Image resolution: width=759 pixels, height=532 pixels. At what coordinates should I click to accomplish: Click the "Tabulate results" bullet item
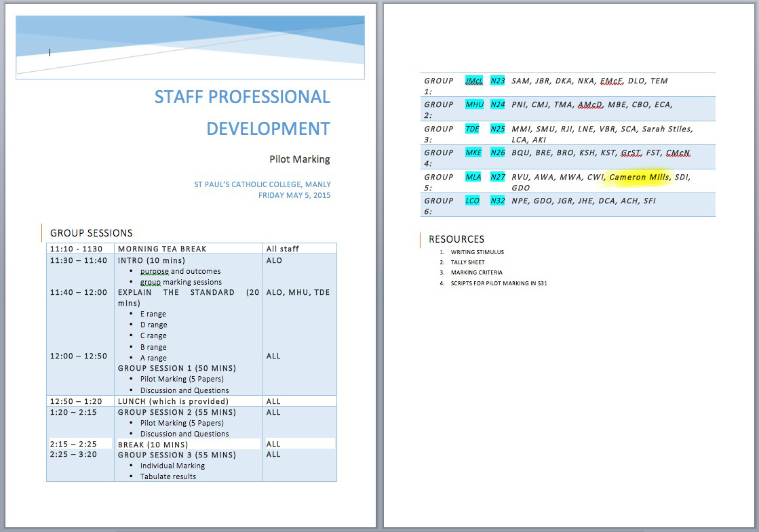pyautogui.click(x=168, y=476)
